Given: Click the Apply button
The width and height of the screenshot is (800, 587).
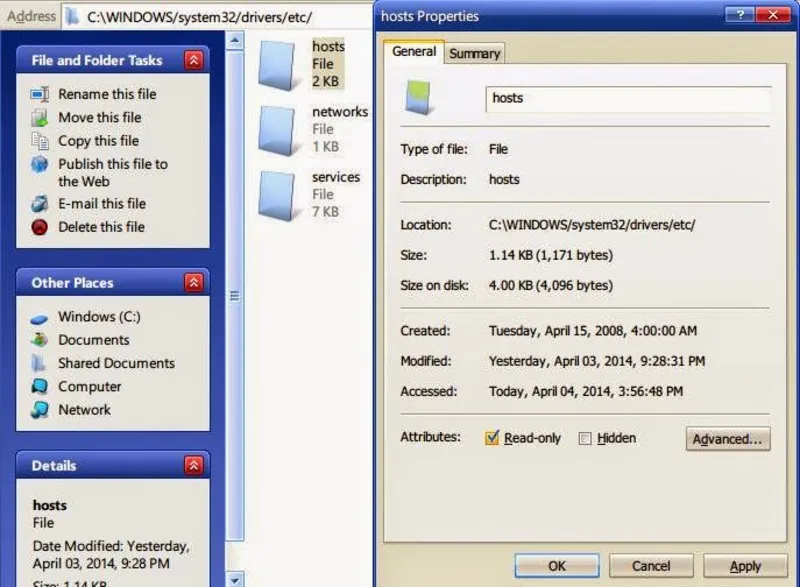Looking at the screenshot, I should point(745,566).
